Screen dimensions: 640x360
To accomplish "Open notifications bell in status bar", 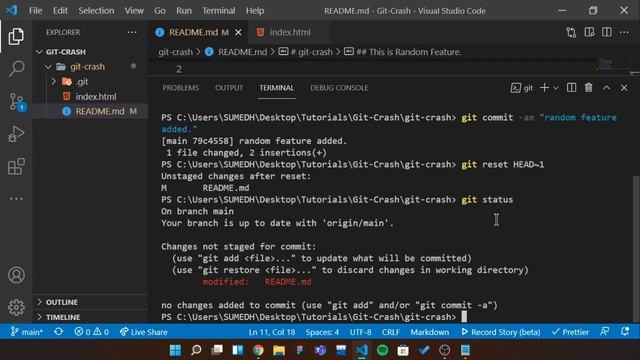I will click(x=625, y=332).
